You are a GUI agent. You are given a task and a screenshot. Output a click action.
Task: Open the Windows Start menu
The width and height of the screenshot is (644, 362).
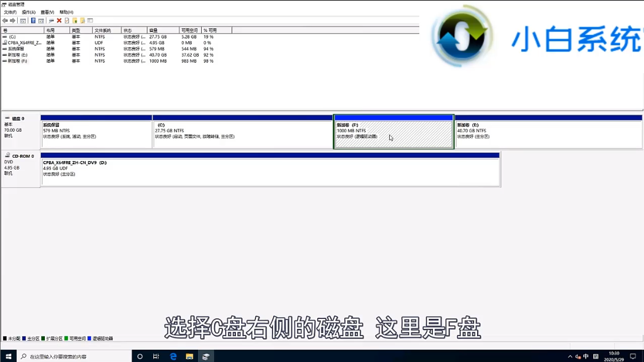click(x=8, y=356)
